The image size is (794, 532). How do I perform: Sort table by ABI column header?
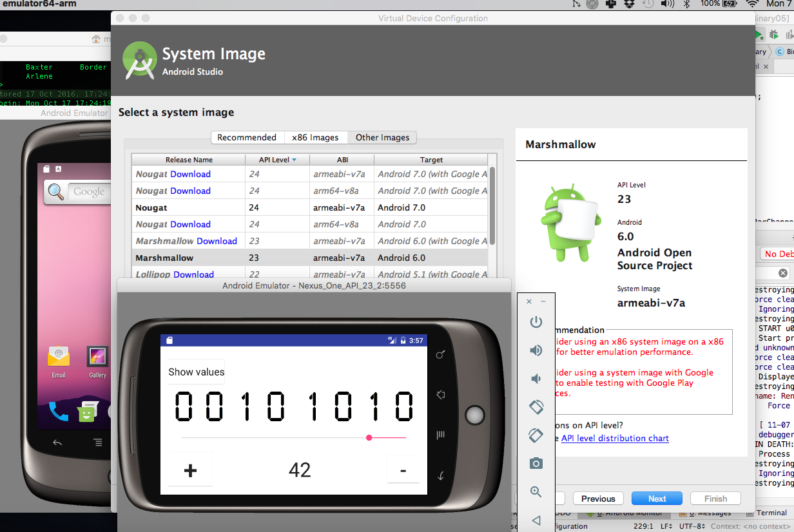point(342,160)
